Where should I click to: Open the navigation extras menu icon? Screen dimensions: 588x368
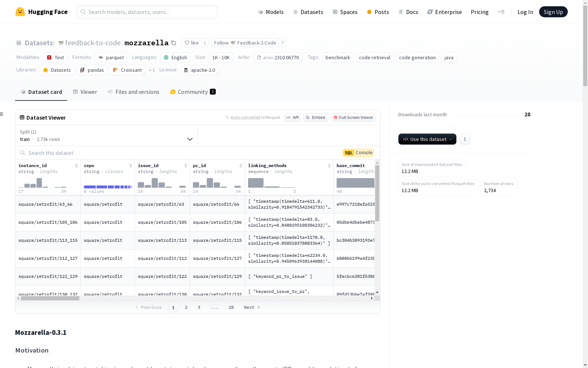(x=501, y=12)
